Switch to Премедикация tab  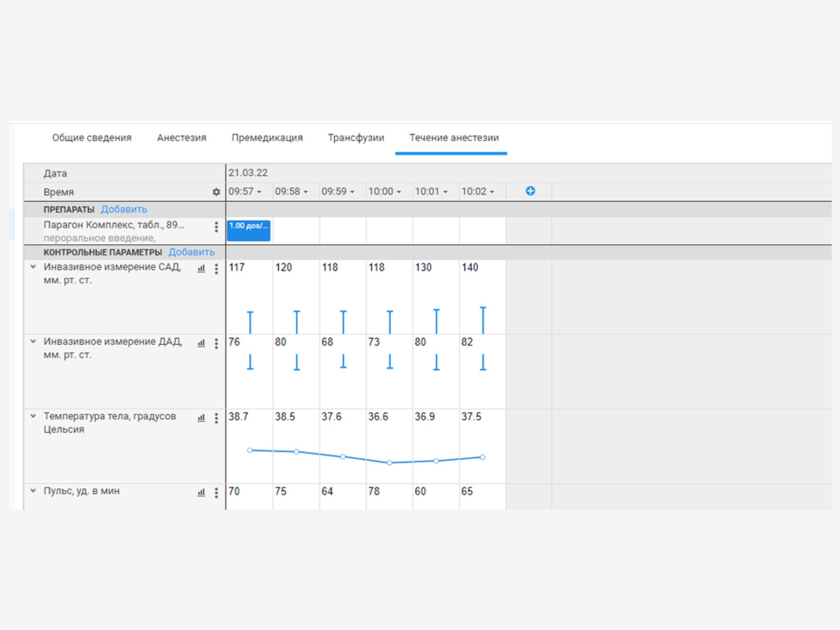tap(267, 138)
